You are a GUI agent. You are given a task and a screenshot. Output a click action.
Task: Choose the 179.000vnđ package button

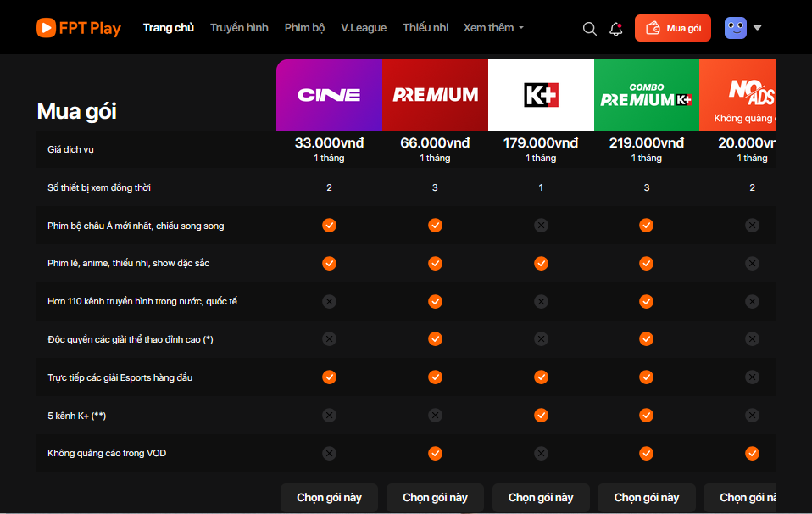pyautogui.click(x=541, y=498)
